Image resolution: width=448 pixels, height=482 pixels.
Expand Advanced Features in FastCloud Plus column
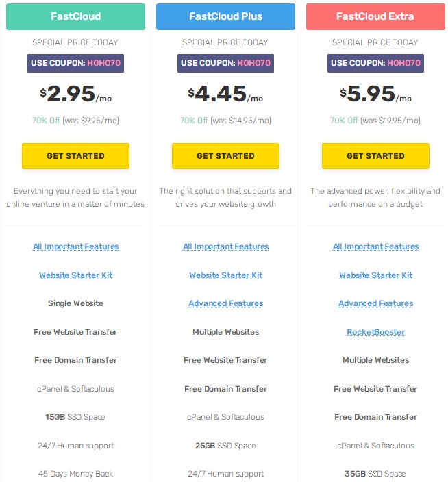(225, 303)
